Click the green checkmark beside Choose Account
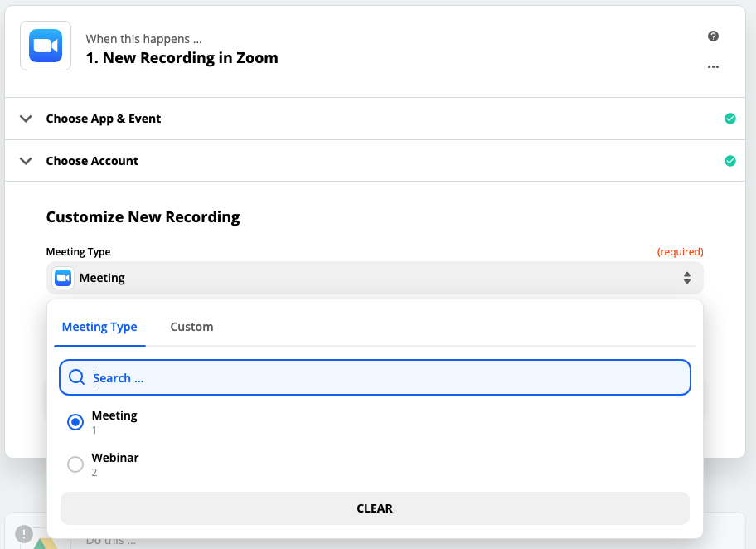This screenshot has height=549, width=756. [730, 161]
